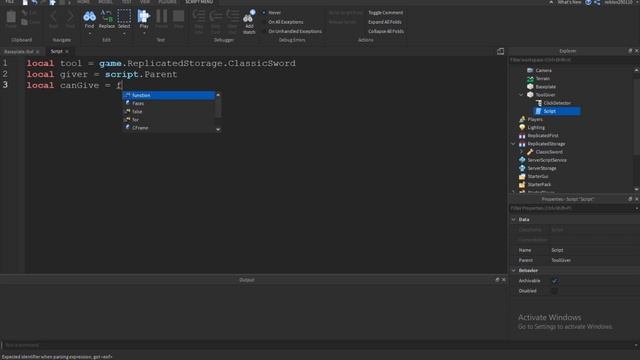The height and width of the screenshot is (360, 640).
Task: Switch to the PLUGINS ribbon tab
Action: pyautogui.click(x=167, y=2)
